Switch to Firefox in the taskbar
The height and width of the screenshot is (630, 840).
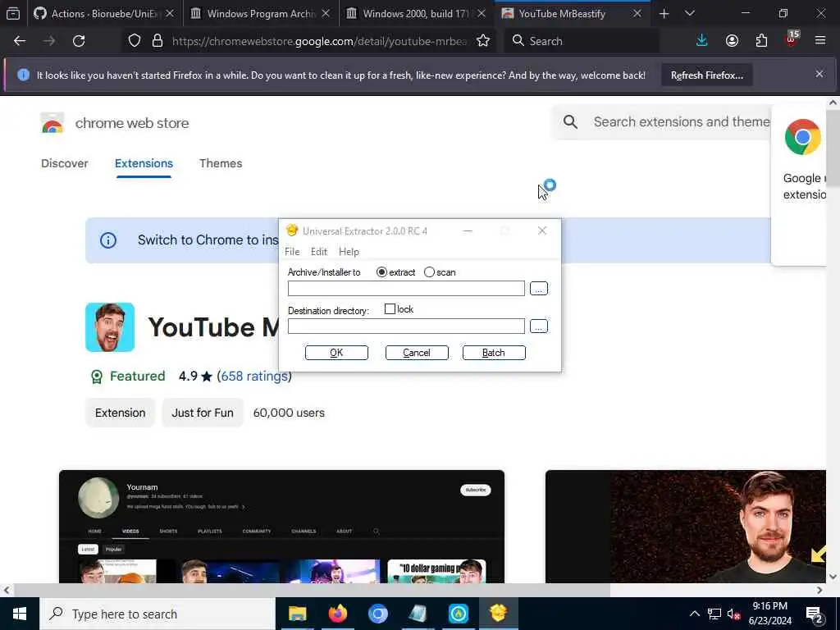(x=337, y=614)
